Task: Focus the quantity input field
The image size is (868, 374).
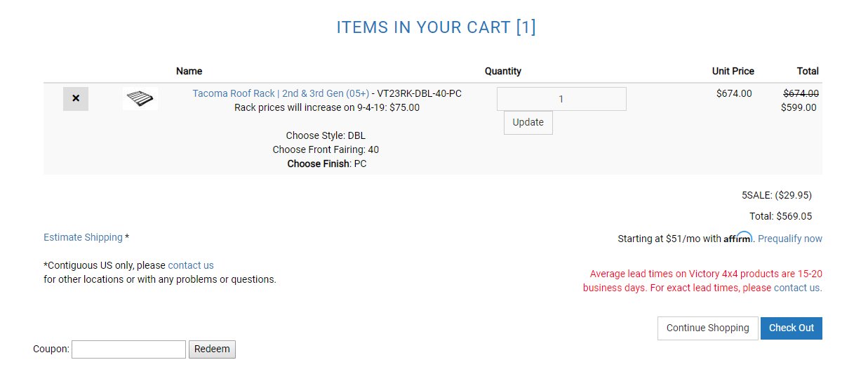Action: [x=561, y=99]
